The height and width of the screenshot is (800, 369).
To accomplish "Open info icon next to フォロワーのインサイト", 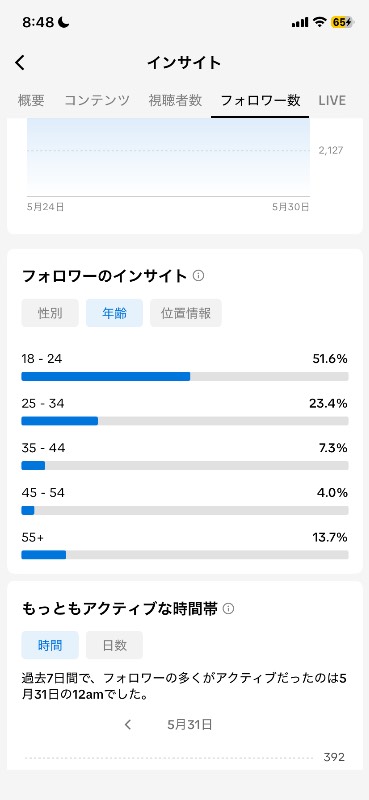I will point(199,276).
